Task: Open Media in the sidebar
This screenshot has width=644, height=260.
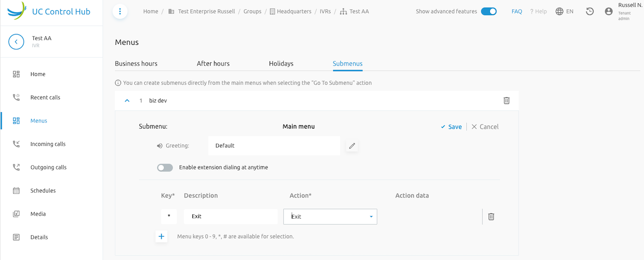Action: coord(38,214)
